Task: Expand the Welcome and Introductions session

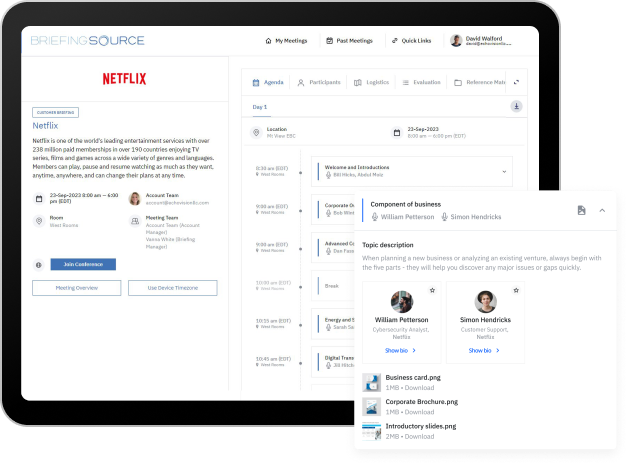Action: [x=504, y=172]
